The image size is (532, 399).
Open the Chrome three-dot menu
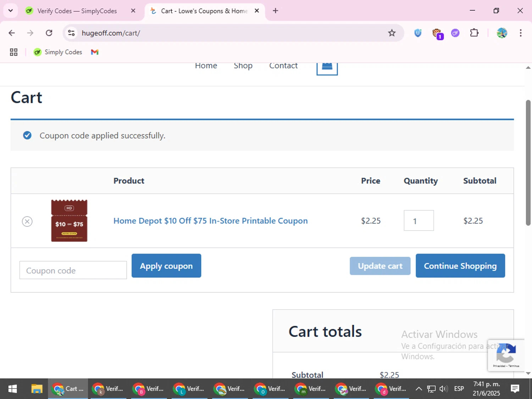[521, 33]
